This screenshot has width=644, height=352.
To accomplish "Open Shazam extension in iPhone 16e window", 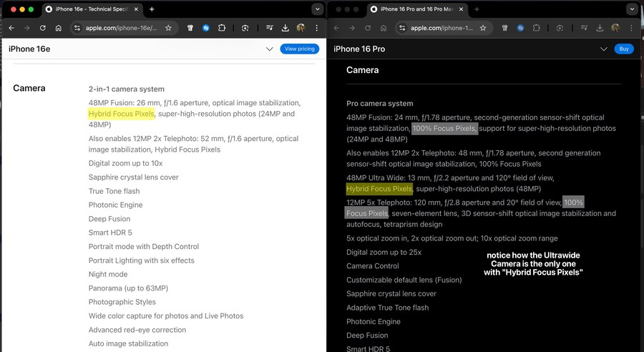I will [x=206, y=28].
